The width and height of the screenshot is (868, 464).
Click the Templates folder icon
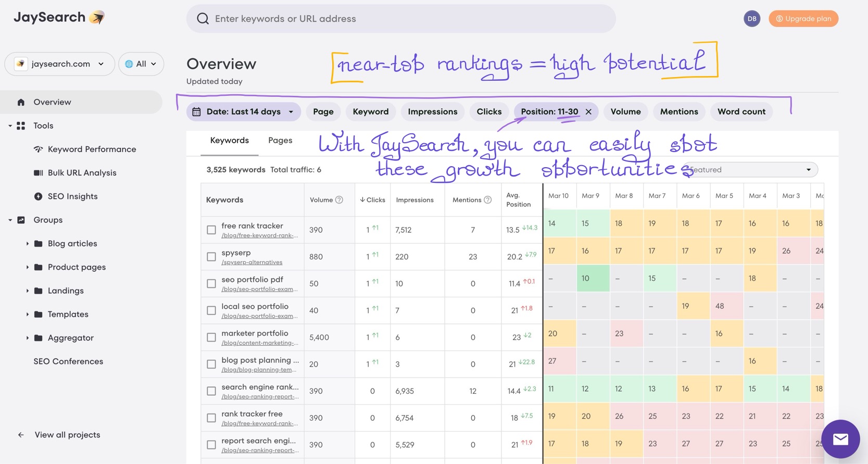coord(38,314)
